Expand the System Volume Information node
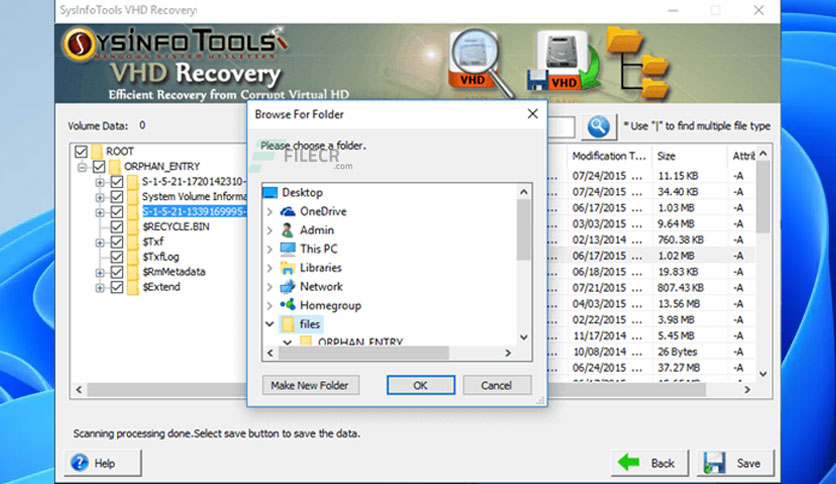 coord(100,197)
